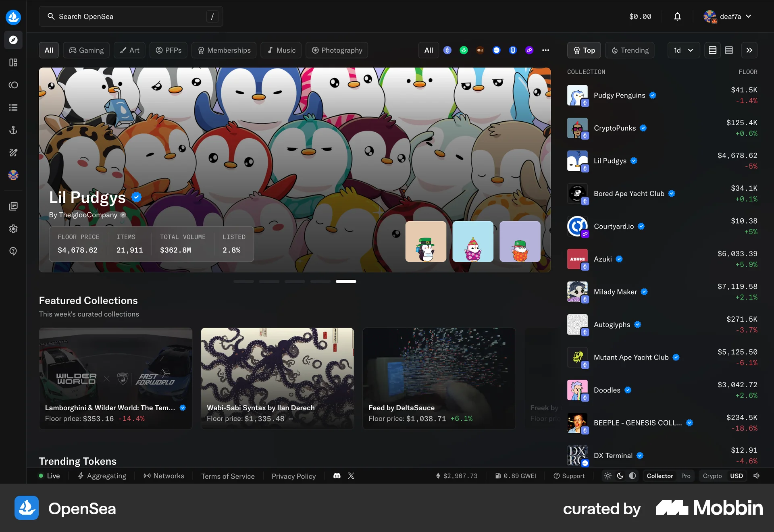Open more chain filters with the ellipsis
774x532 pixels.
click(546, 50)
